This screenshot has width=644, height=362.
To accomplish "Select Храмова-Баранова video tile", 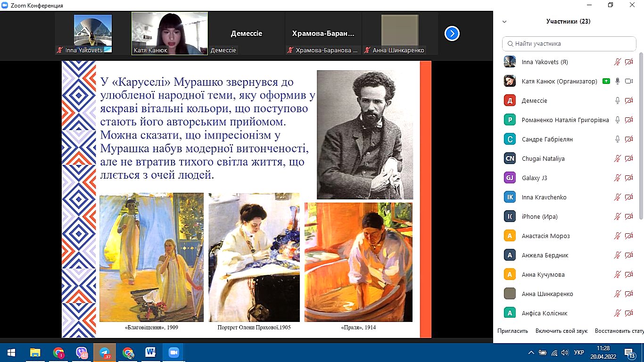I will 323,33.
